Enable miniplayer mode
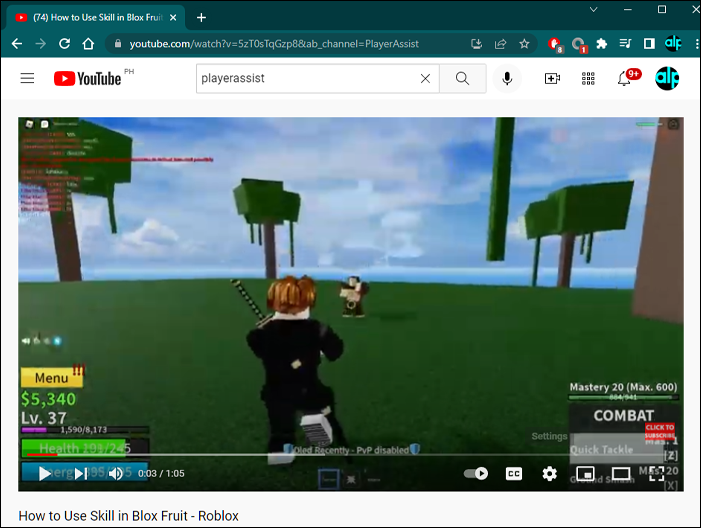Screen dimensions: 701x528 pyautogui.click(x=585, y=473)
